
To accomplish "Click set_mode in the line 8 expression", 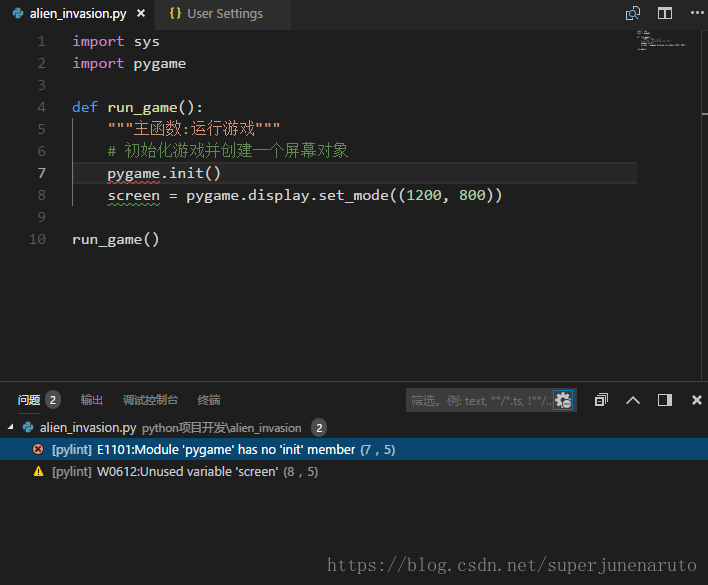I will tap(354, 195).
